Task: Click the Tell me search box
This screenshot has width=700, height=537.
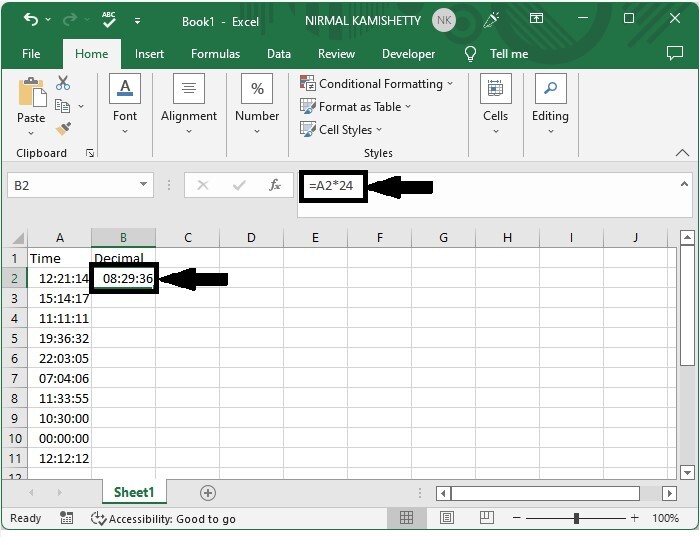Action: coord(509,54)
